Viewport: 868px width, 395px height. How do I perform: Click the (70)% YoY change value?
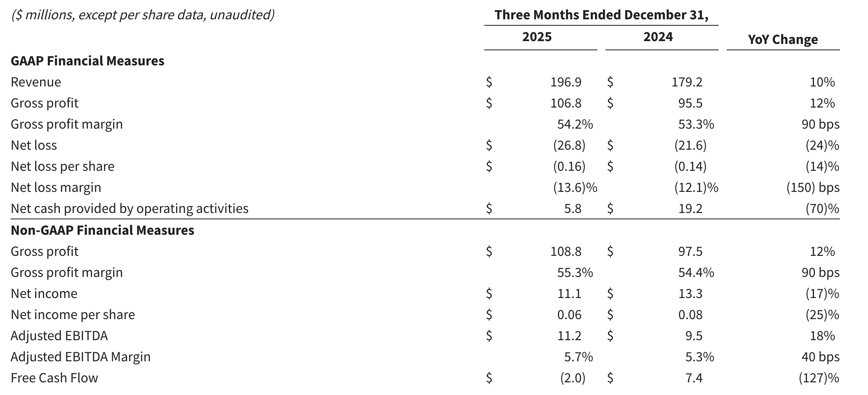pyautogui.click(x=822, y=209)
